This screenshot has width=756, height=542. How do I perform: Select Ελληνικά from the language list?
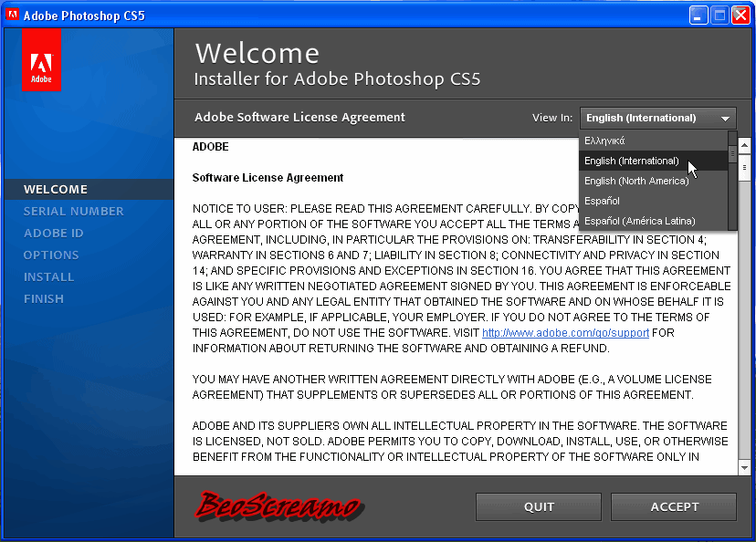(654, 141)
